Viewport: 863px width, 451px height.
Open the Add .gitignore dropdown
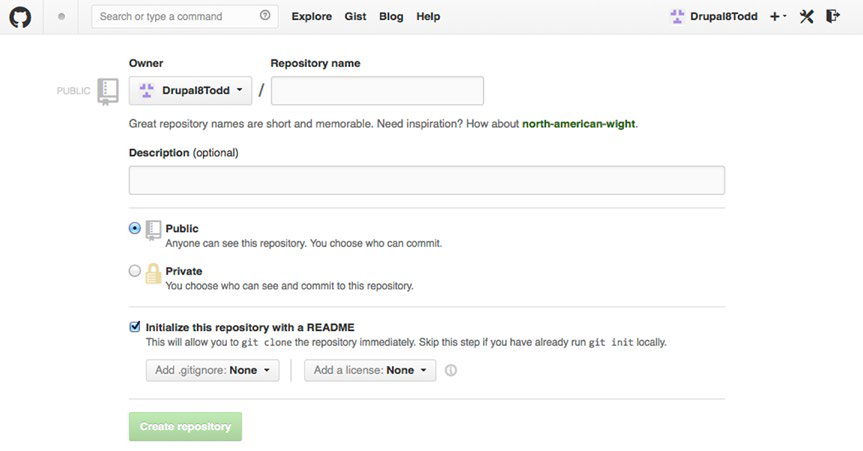[212, 371]
